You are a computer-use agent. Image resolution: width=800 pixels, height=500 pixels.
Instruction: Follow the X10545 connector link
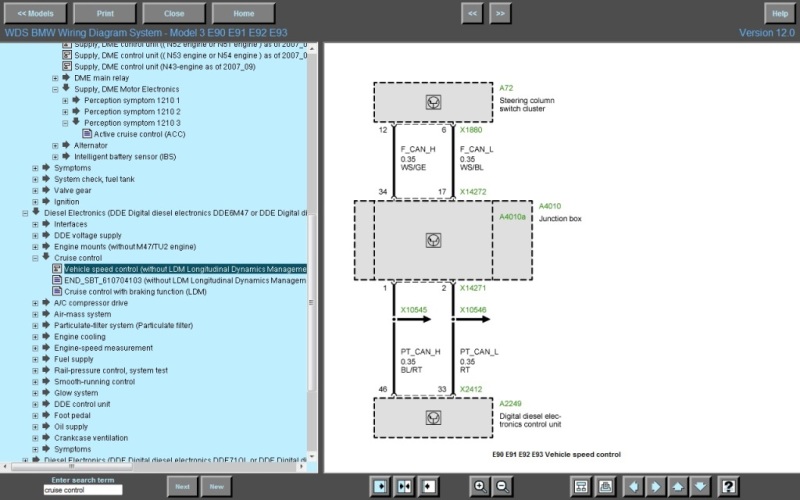click(x=414, y=310)
